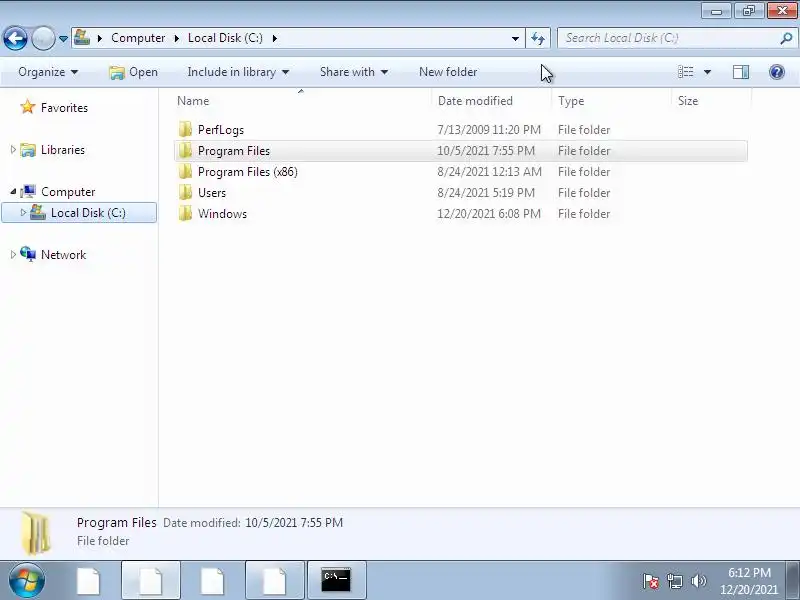Open the recent locations history arrow

tap(63, 38)
